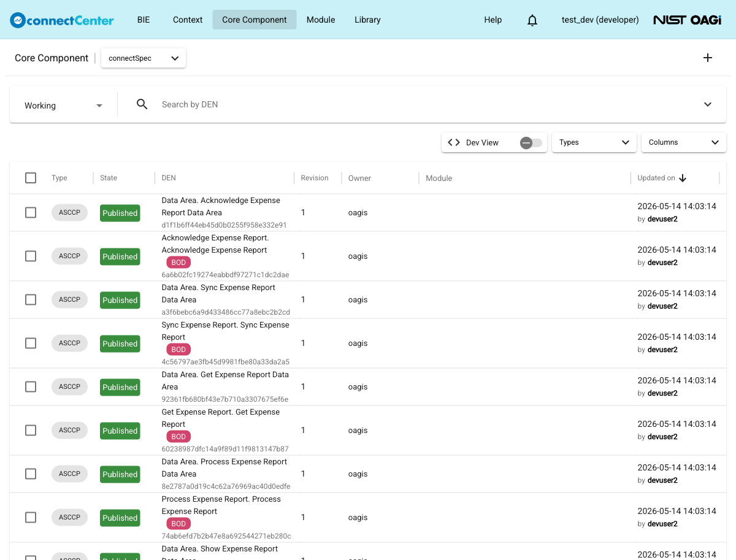Click the Updated on sort arrow
The height and width of the screenshot is (560, 736).
tap(683, 178)
